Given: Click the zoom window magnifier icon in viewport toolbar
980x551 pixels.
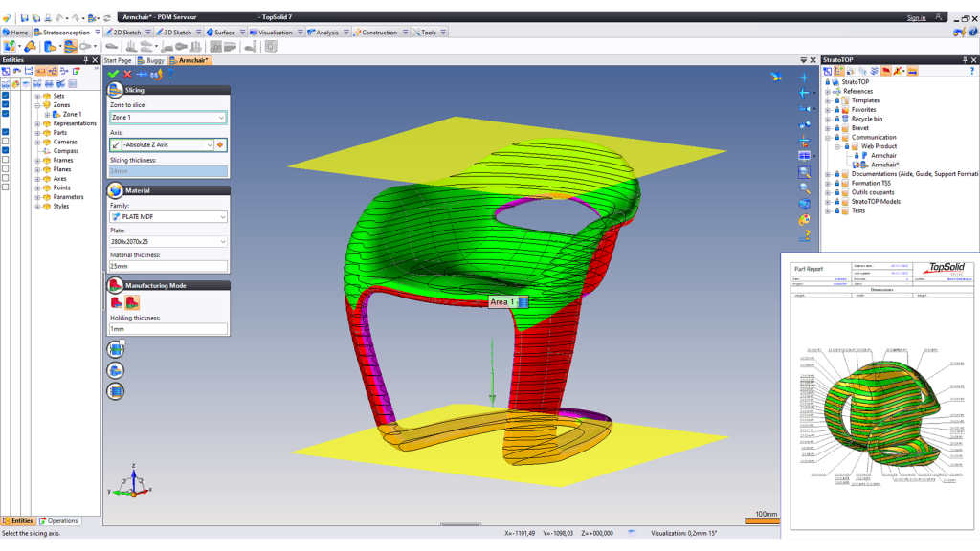Looking at the screenshot, I should pos(804,172).
